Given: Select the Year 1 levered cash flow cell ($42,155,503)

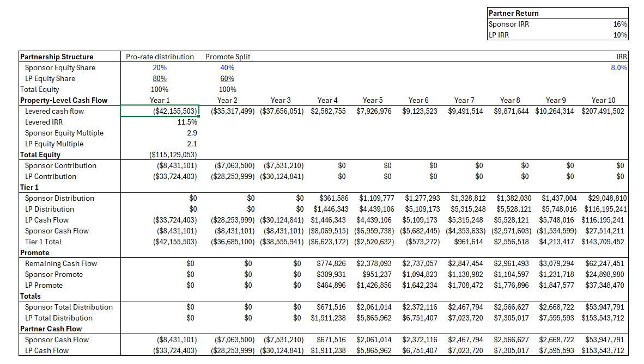Looking at the screenshot, I should [159, 111].
